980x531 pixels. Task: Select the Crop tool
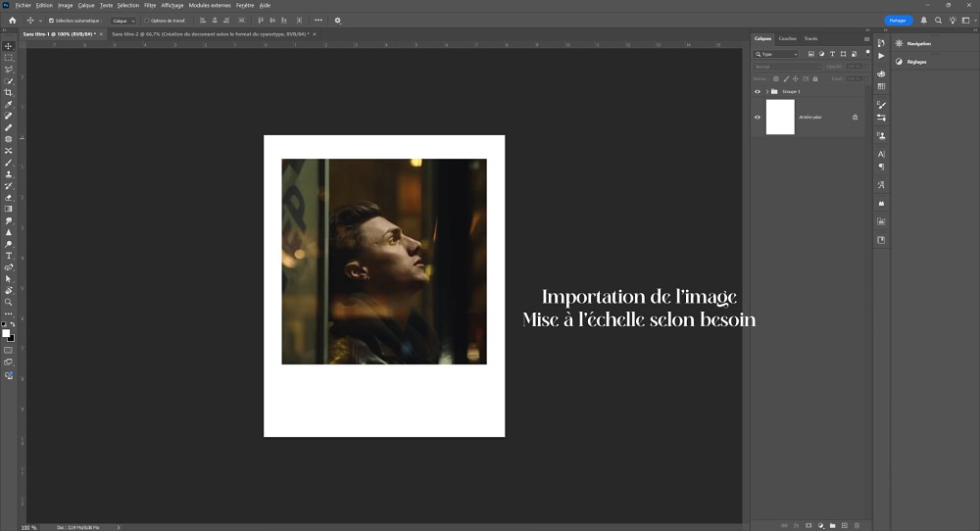[9, 92]
